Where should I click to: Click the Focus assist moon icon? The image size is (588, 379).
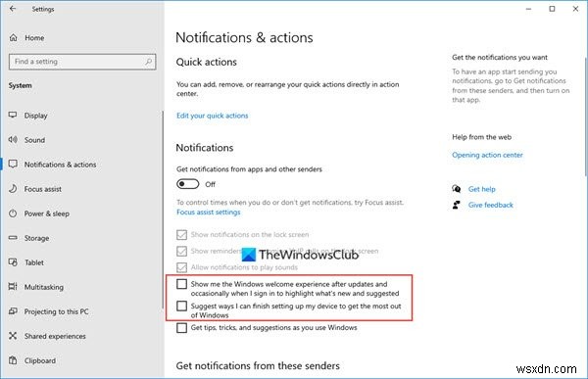tap(13, 189)
